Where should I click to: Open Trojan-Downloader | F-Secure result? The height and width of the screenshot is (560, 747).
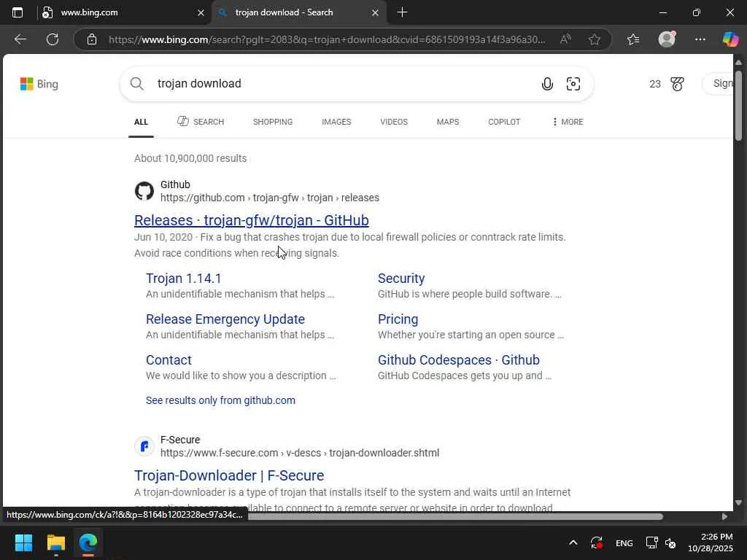click(229, 475)
